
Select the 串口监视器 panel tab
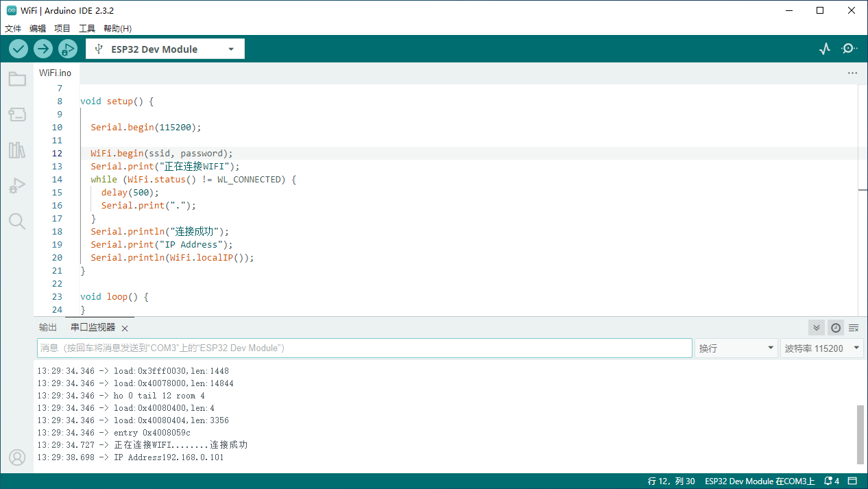[x=93, y=328]
